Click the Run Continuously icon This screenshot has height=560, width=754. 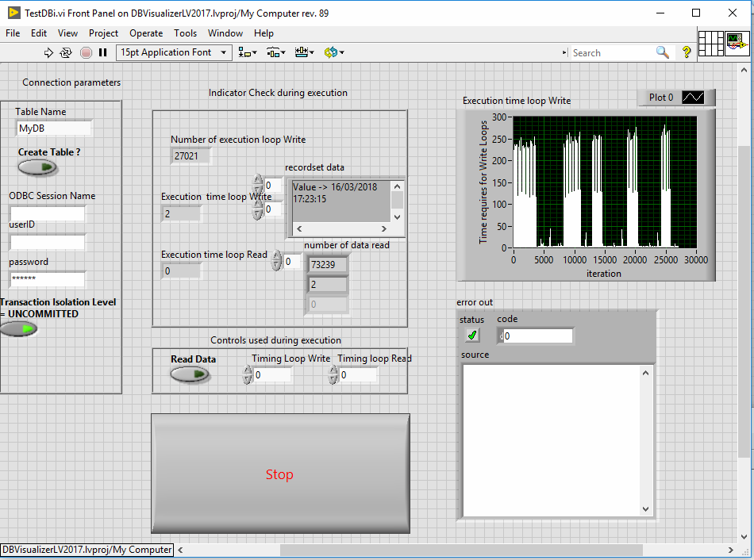coord(66,52)
